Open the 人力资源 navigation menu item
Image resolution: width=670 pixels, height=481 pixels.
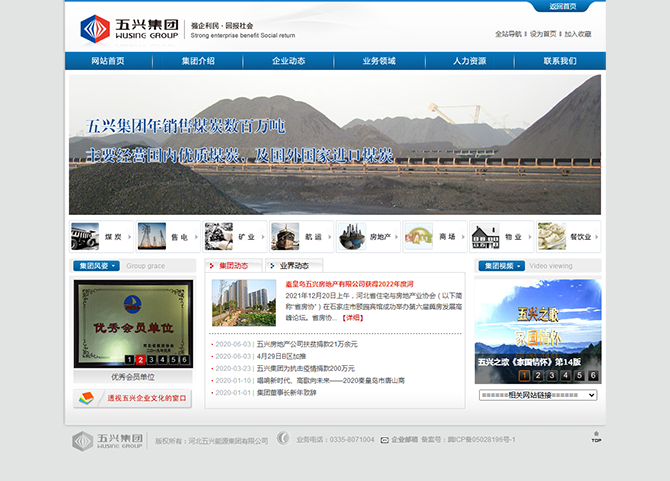tap(469, 61)
